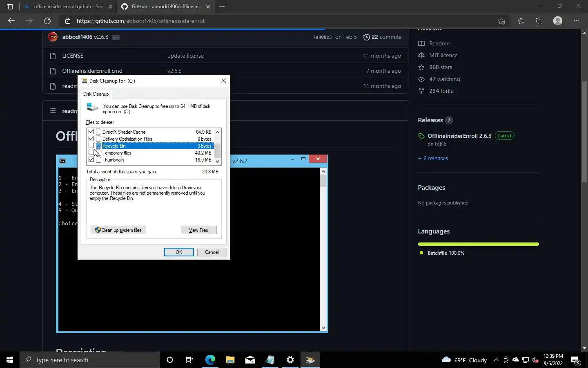The height and width of the screenshot is (368, 588).
Task: Select Thumbnails list row
Action: (x=150, y=160)
